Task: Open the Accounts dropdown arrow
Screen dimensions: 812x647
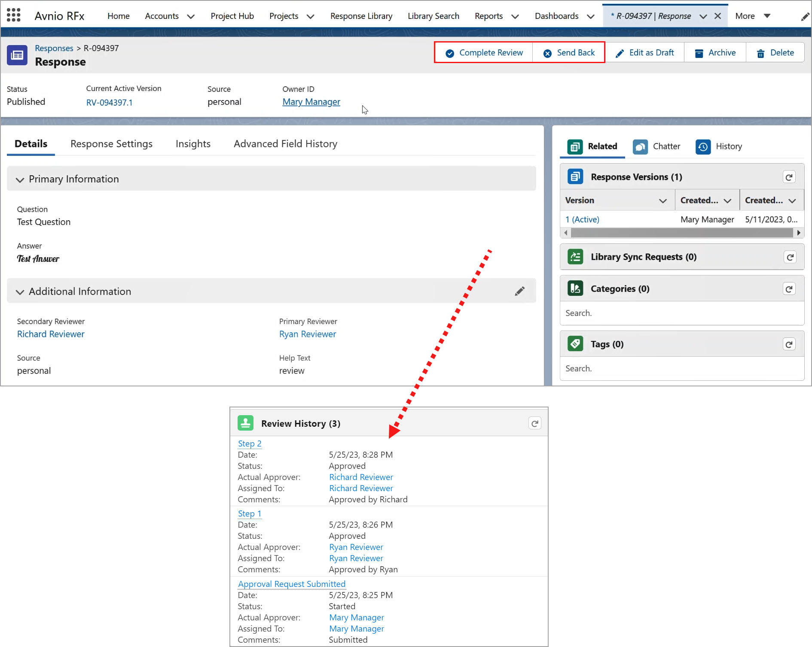Action: pyautogui.click(x=191, y=16)
